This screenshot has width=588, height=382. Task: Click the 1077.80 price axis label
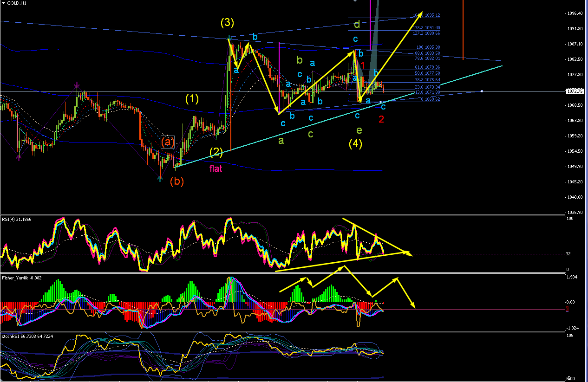click(575, 75)
